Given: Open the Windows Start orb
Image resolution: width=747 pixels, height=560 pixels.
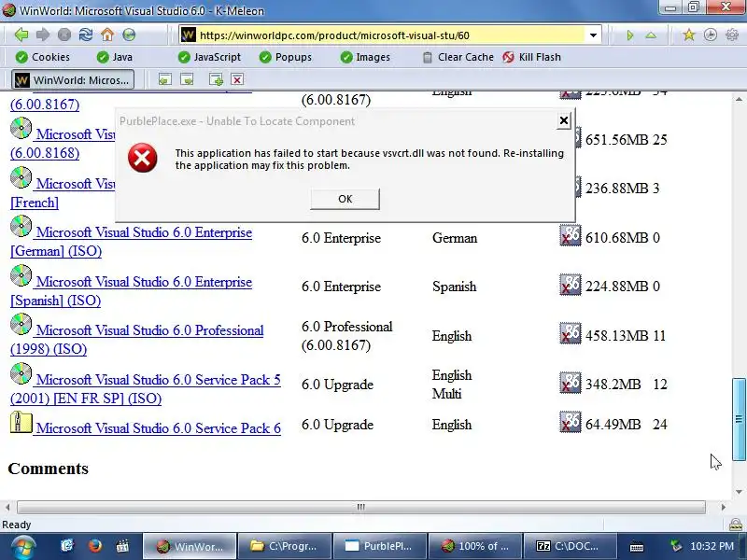Looking at the screenshot, I should point(22,547).
